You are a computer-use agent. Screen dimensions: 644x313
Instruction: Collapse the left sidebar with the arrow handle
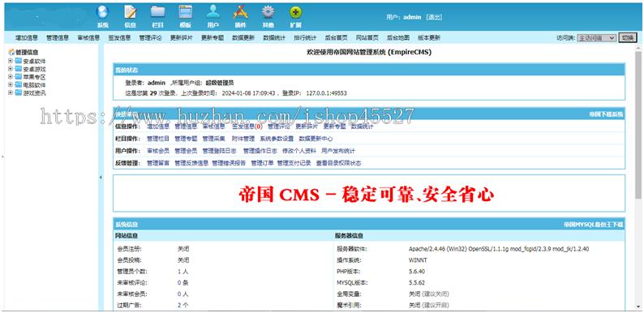coord(101,178)
